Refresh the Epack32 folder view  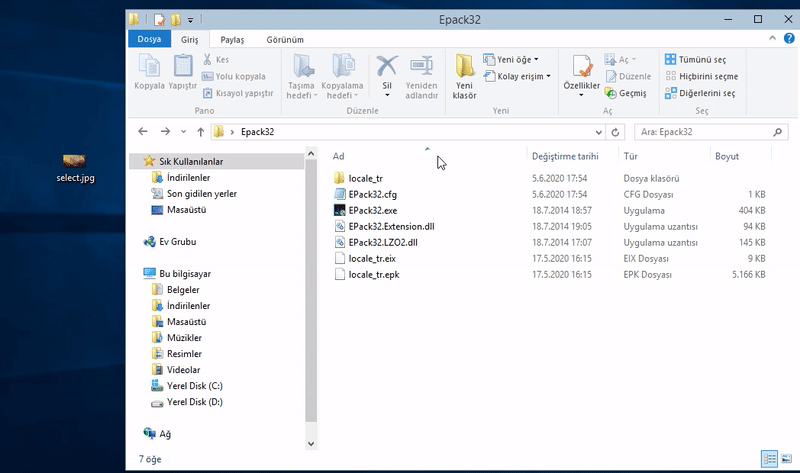click(615, 132)
